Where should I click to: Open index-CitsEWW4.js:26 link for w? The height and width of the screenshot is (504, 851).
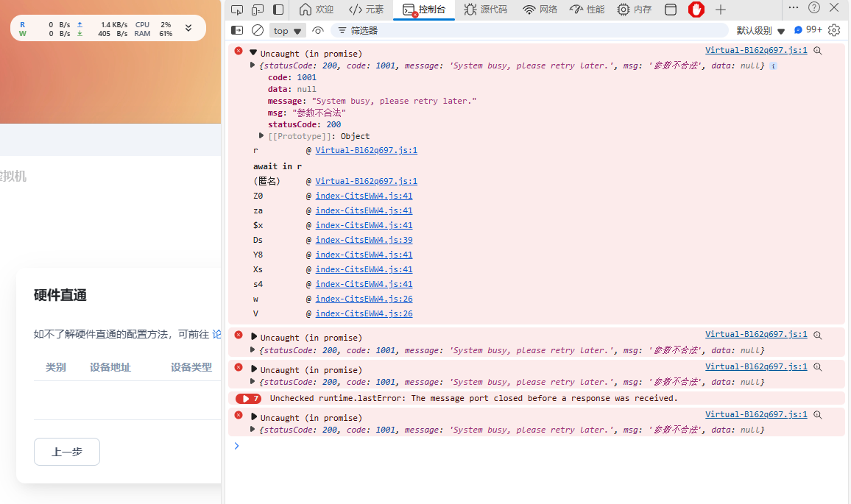tap(364, 299)
